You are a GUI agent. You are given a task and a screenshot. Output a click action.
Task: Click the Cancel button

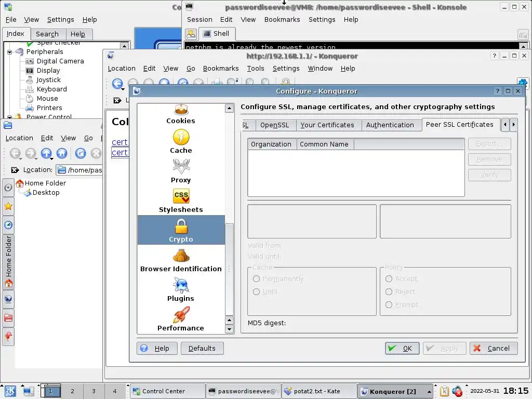pyautogui.click(x=494, y=349)
